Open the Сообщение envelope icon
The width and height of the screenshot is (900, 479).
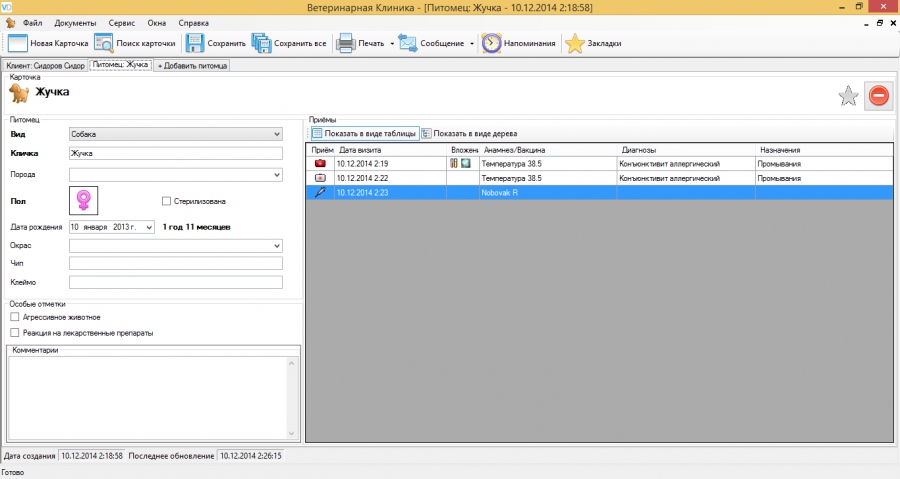pos(408,44)
